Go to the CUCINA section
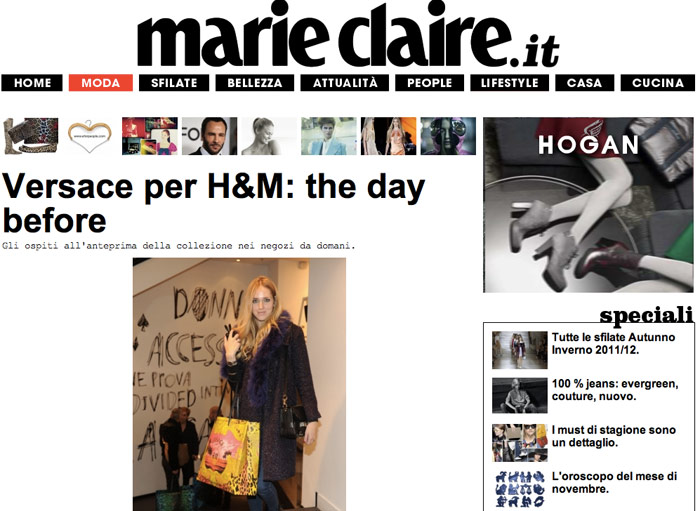The height and width of the screenshot is (511, 700). click(x=658, y=83)
